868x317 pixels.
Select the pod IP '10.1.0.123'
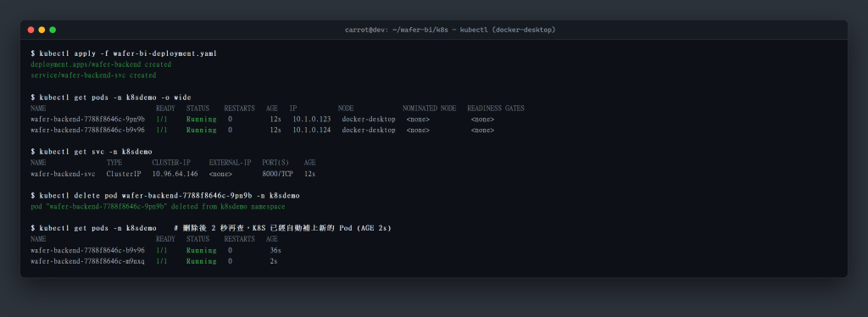(x=312, y=120)
